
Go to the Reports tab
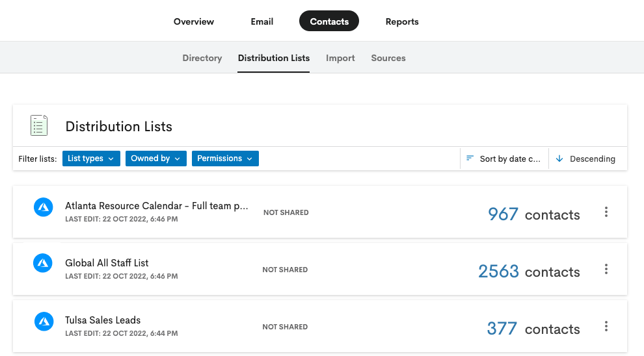402,21
